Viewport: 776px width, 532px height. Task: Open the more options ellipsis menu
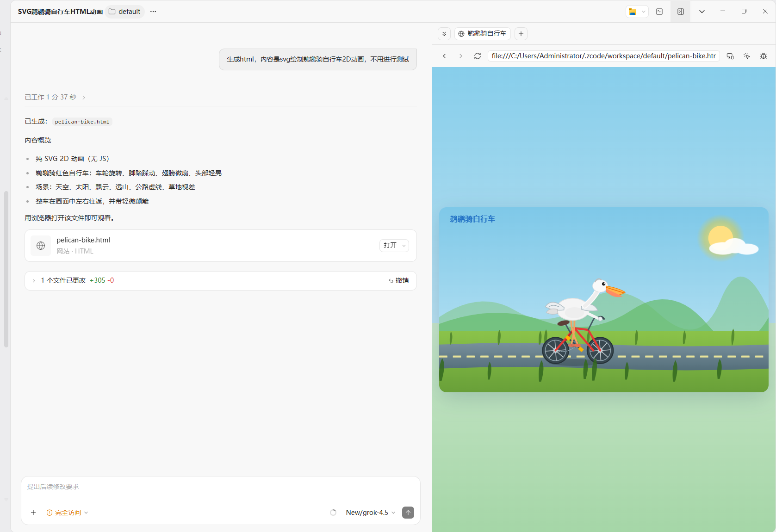pos(153,12)
